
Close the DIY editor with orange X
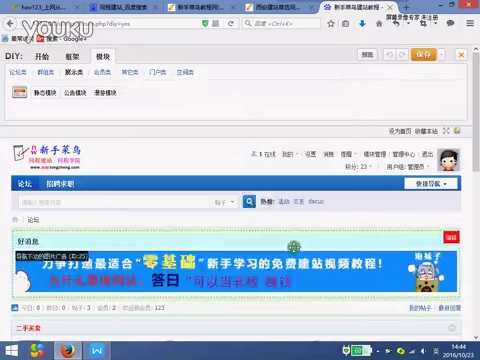(x=461, y=55)
